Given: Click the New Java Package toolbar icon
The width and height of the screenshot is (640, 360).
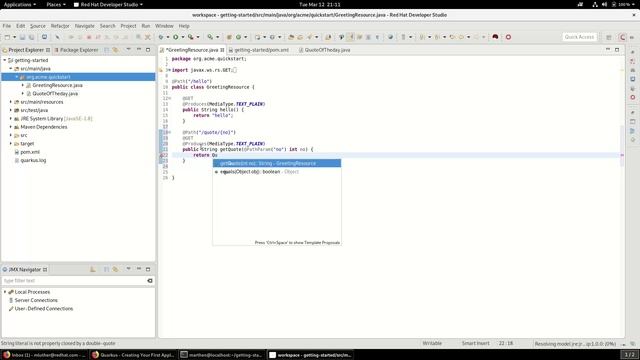Looking at the screenshot, I should pos(229,37).
